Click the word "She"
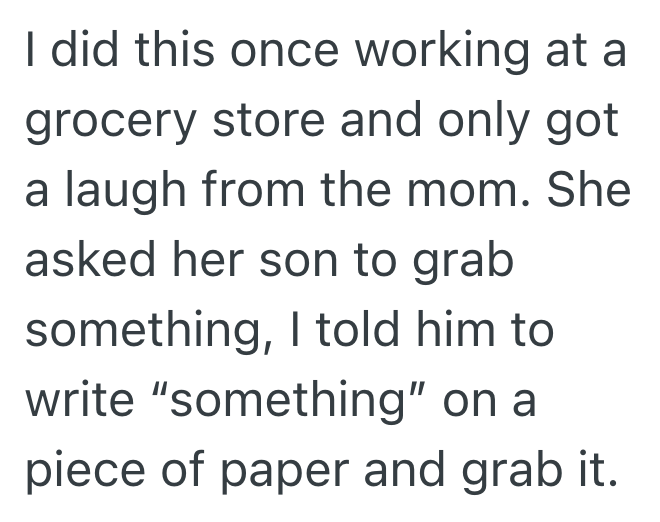The image size is (660, 522). [592, 191]
